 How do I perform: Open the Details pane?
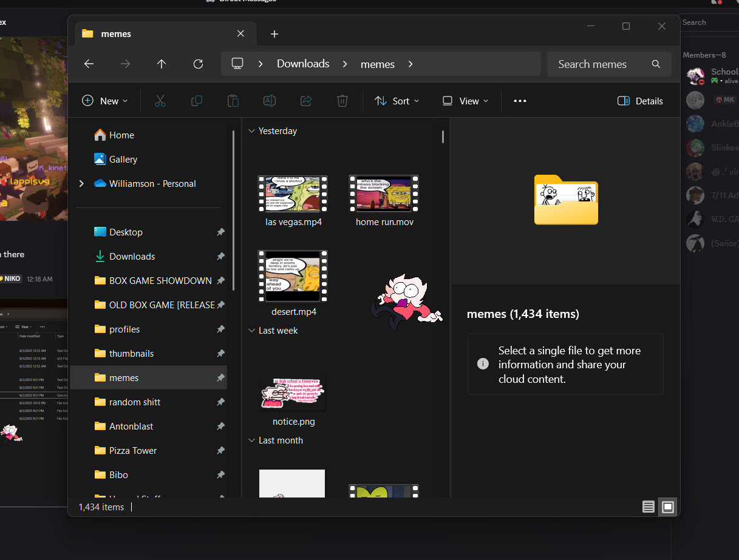click(639, 101)
